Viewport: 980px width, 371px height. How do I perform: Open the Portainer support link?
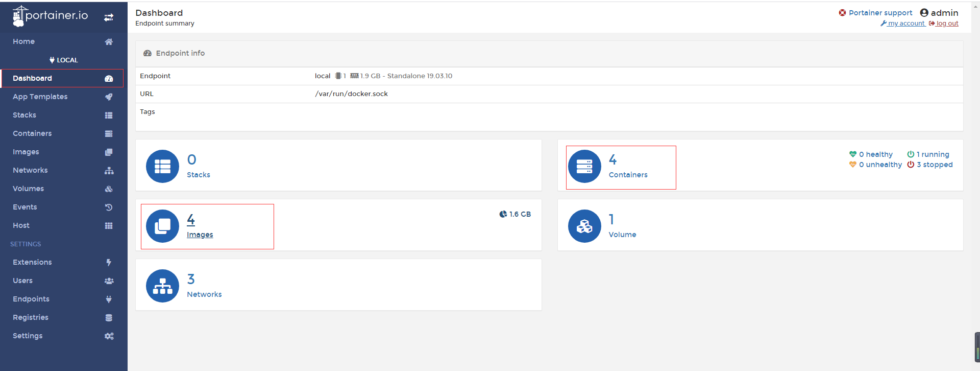tap(880, 13)
